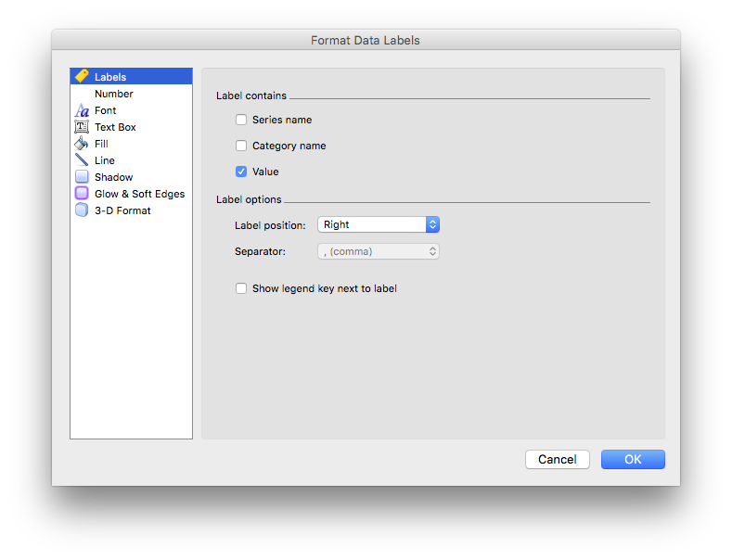Click the Value label text
732x560 pixels.
[x=265, y=172]
